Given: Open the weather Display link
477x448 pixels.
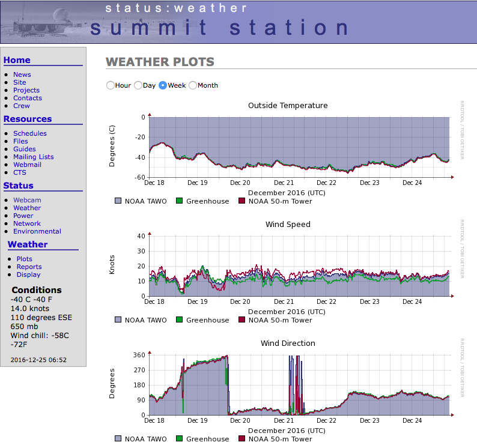Looking at the screenshot, I should [28, 274].
